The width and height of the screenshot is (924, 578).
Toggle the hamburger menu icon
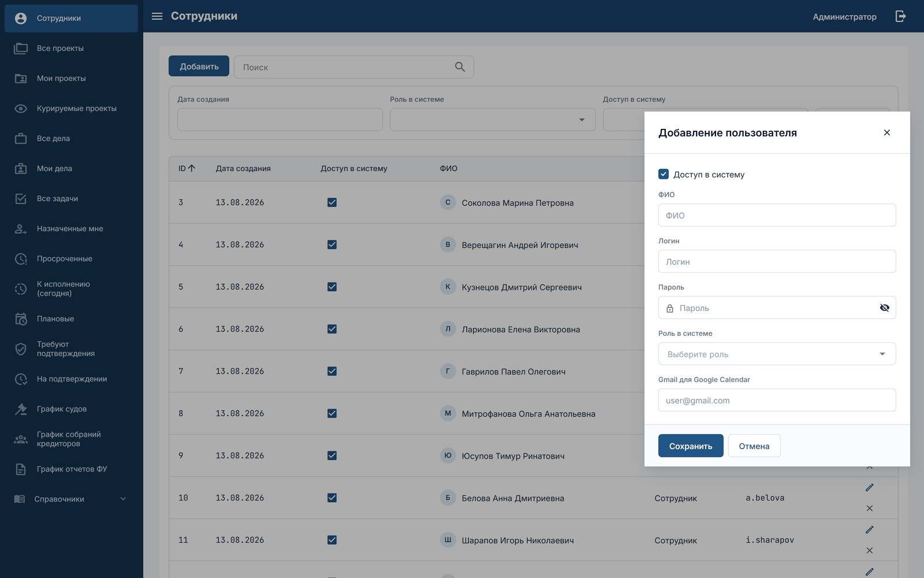pyautogui.click(x=157, y=16)
